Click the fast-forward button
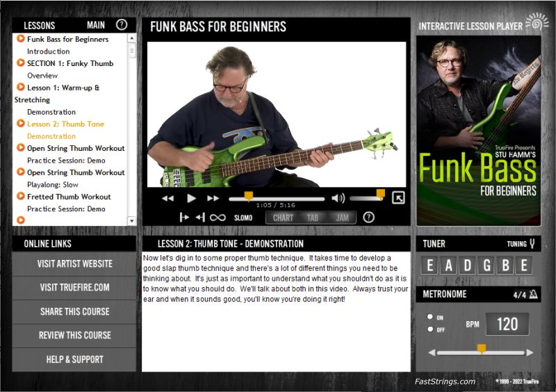556x392 pixels. (x=213, y=198)
